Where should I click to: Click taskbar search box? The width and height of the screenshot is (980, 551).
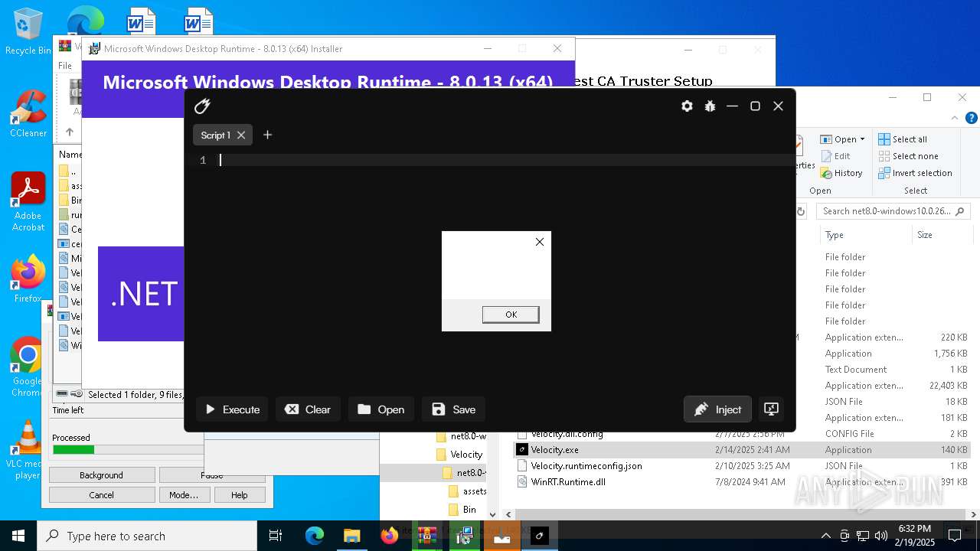coord(147,536)
